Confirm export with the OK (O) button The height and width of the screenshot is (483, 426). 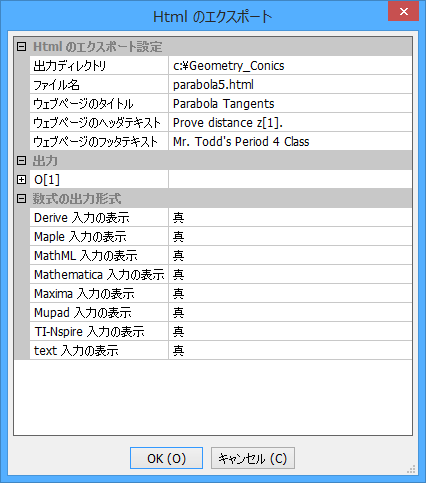tap(166, 458)
